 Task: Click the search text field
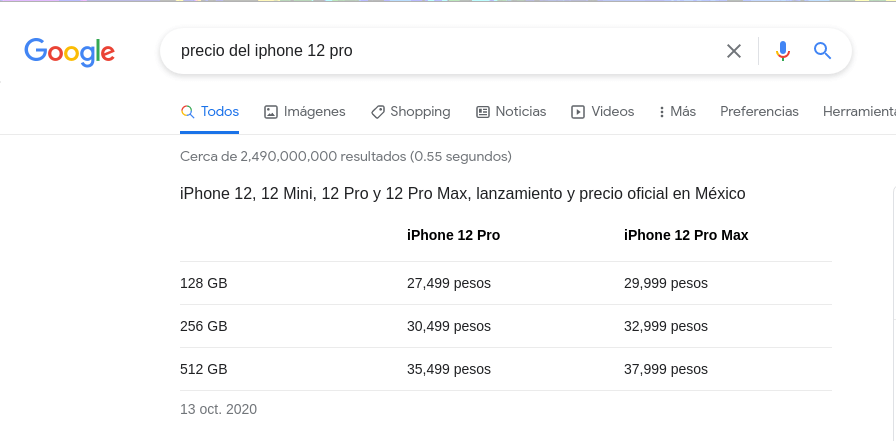click(x=440, y=51)
